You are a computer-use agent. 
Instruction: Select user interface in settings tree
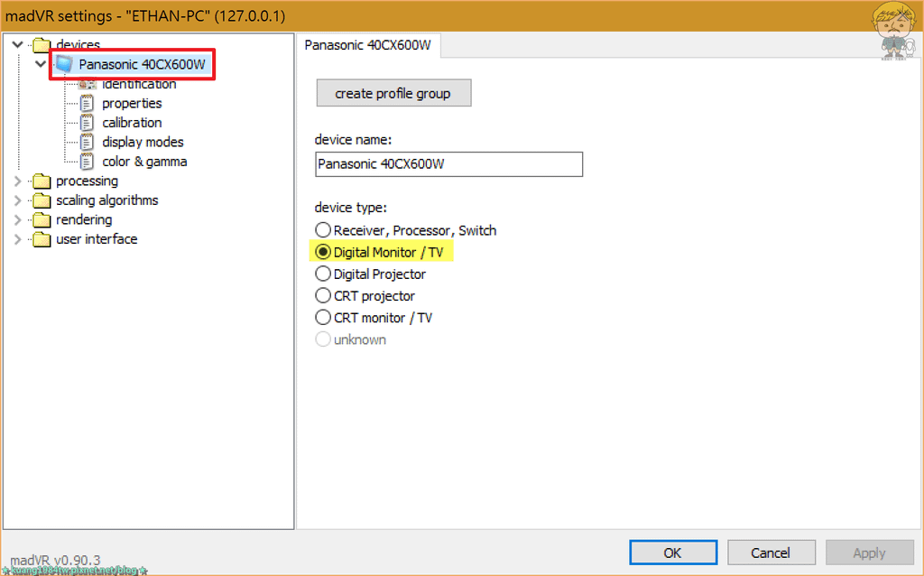click(x=97, y=239)
